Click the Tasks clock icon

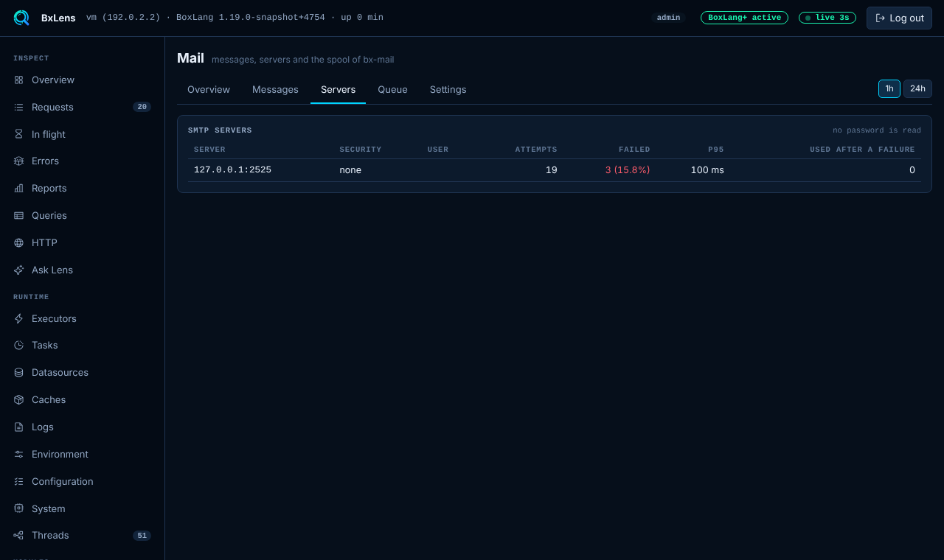[18, 345]
